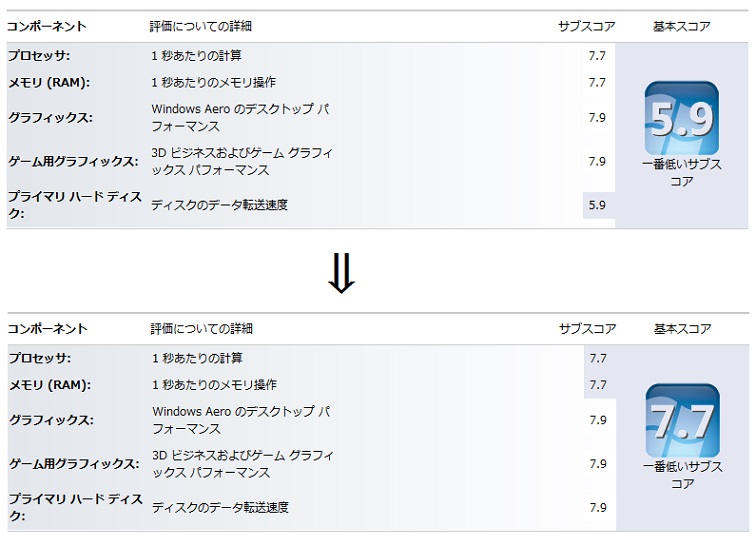Select the メモリ (RAM) row in the top table

coord(311,82)
